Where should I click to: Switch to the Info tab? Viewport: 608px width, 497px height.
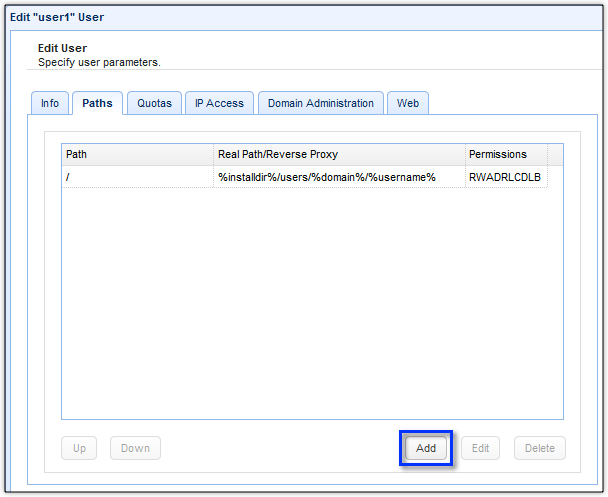pos(49,103)
